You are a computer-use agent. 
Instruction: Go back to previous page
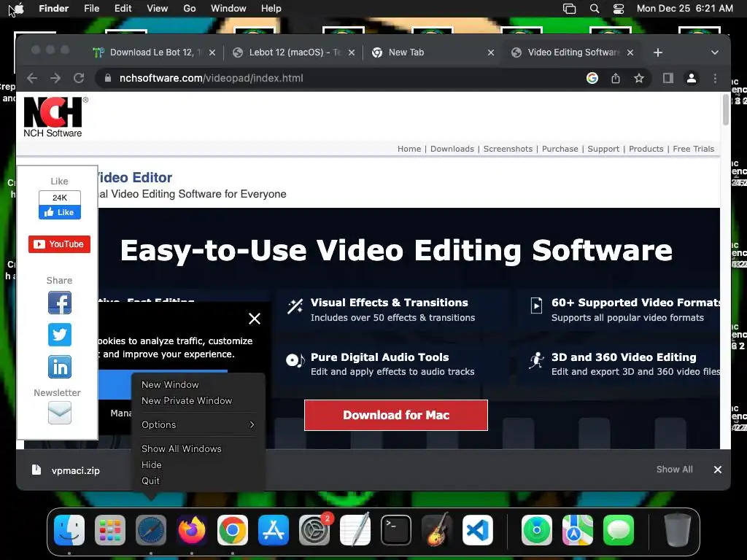coord(32,78)
